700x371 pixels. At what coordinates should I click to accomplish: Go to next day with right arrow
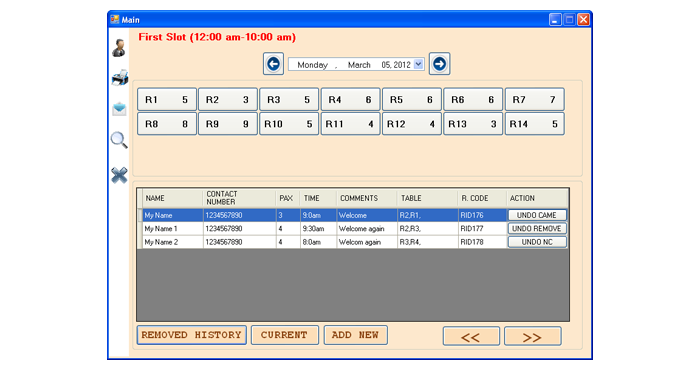pyautogui.click(x=439, y=64)
